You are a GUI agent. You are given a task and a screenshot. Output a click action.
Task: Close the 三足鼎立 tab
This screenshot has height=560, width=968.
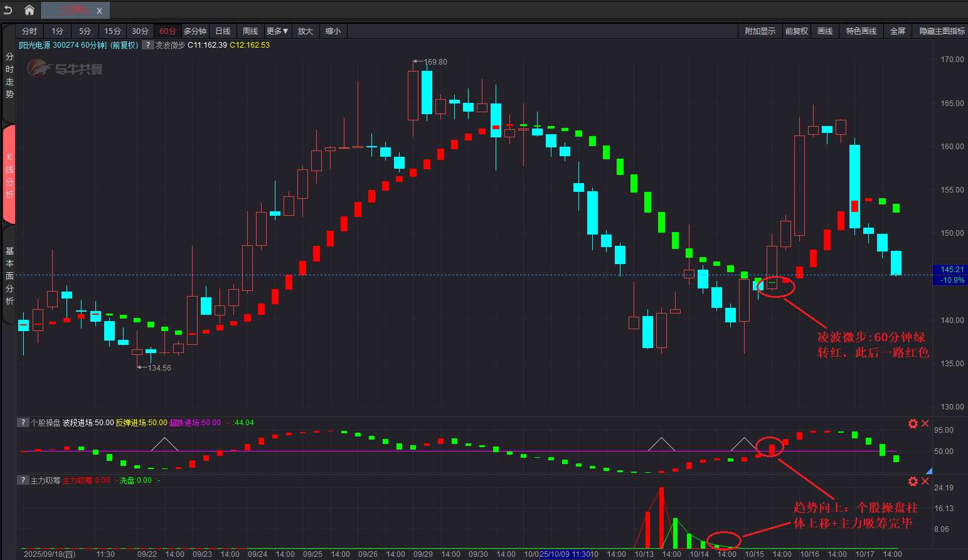pyautogui.click(x=99, y=11)
